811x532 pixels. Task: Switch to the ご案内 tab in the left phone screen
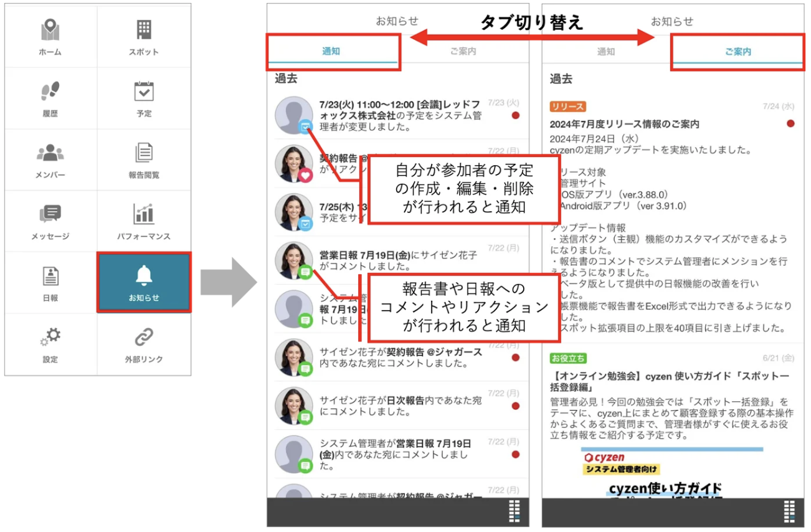463,52
